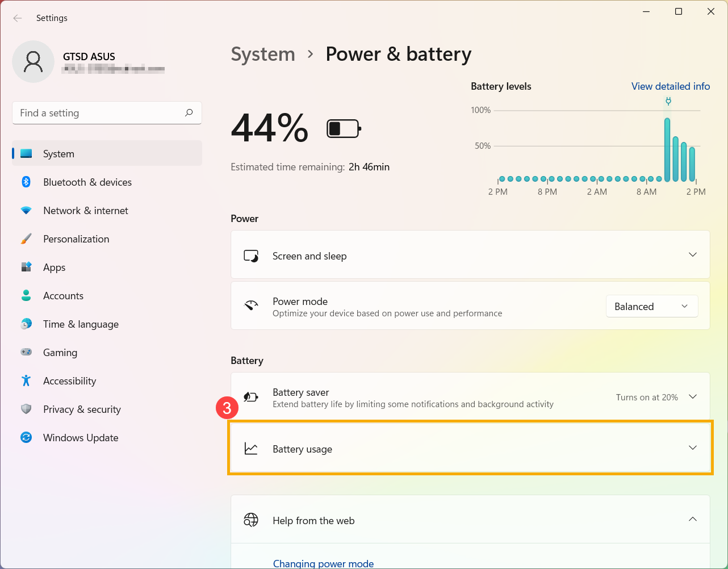Click the Turns on at 20% text
The image size is (728, 569).
coord(647,397)
